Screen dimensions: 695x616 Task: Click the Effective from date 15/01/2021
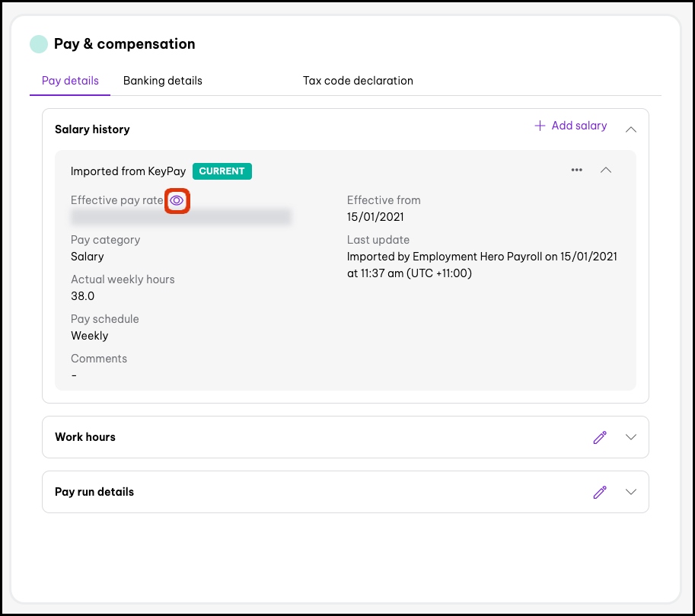pos(375,217)
